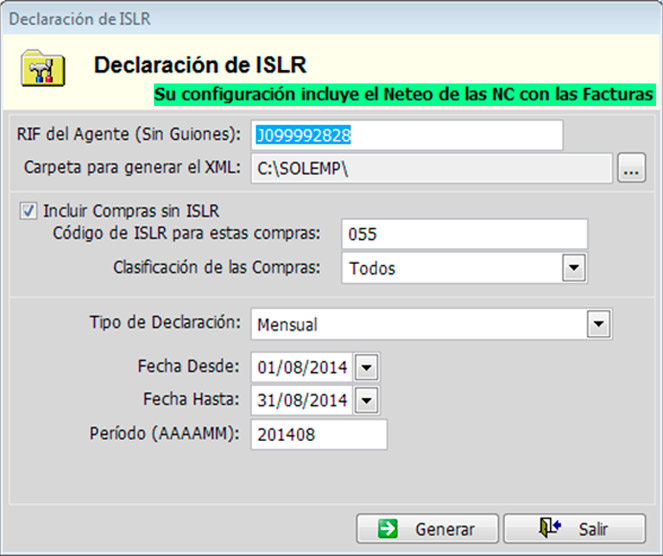Click the RIF del Agente input field
663x556 pixels.
[x=406, y=135]
